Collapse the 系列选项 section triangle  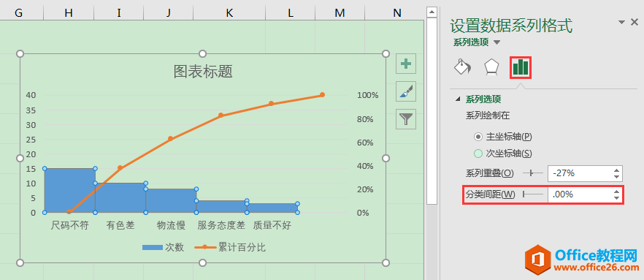458,99
